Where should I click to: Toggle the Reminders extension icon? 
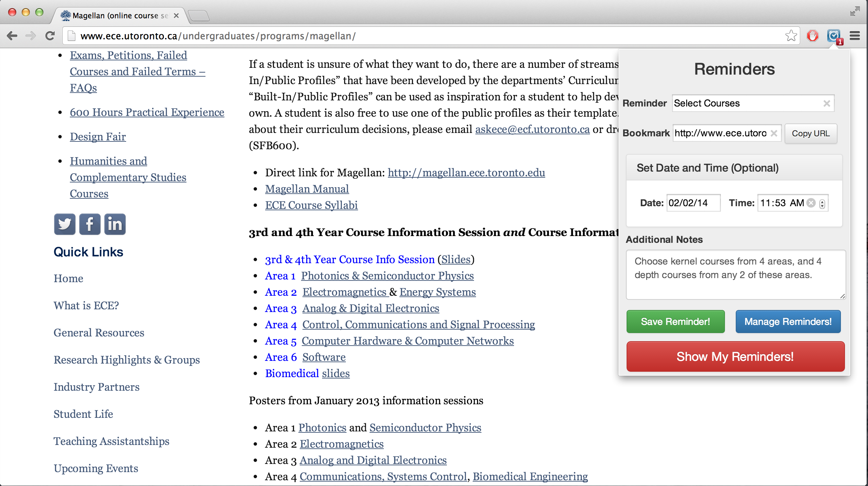(x=833, y=36)
